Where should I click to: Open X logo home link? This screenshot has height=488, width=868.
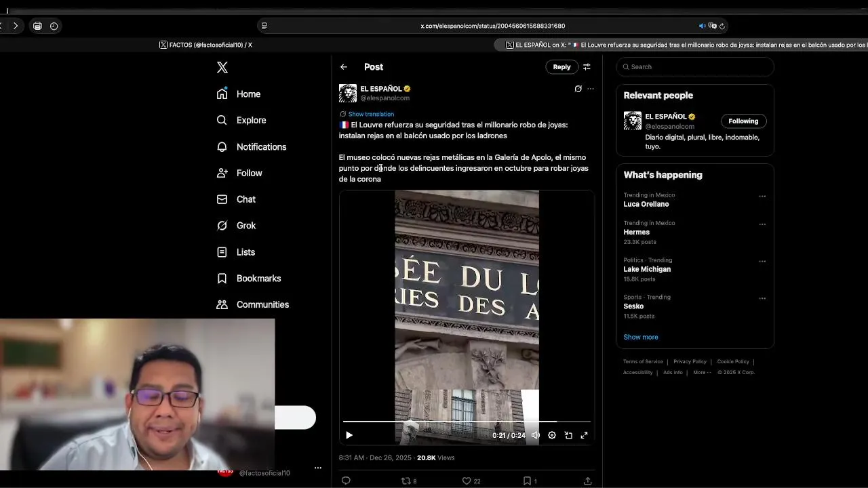tap(222, 67)
